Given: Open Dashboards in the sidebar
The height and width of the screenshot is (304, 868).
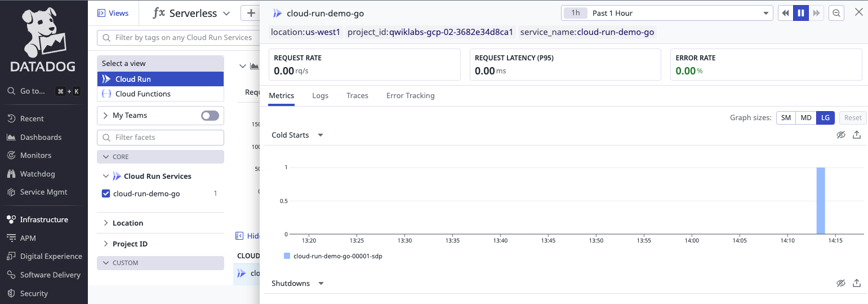Looking at the screenshot, I should 34,137.
